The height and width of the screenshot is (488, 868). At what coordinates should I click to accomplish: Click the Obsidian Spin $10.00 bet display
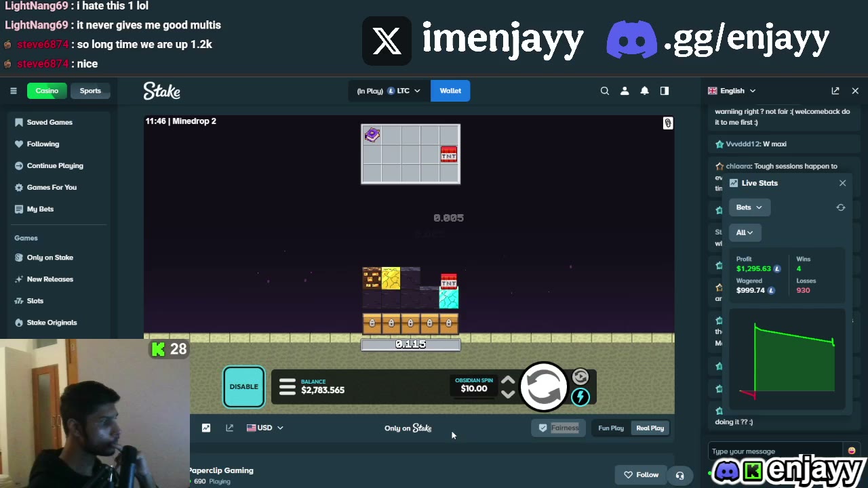[474, 385]
